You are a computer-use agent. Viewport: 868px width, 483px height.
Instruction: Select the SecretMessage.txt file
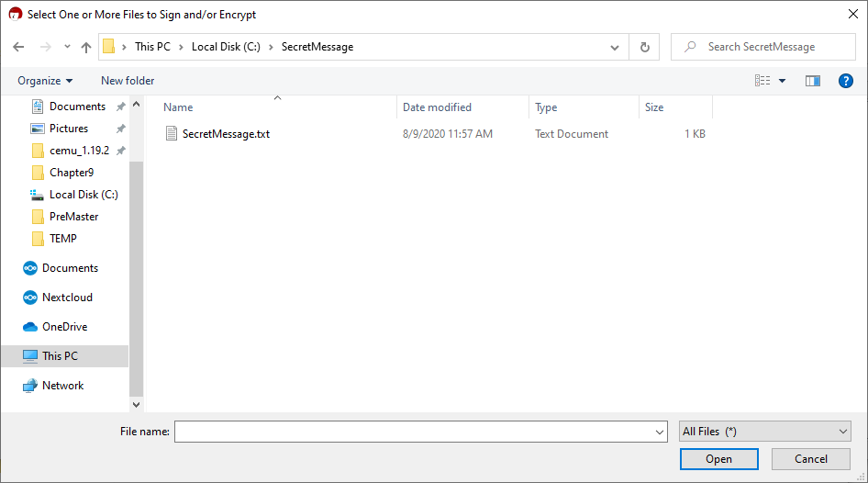[x=226, y=134]
